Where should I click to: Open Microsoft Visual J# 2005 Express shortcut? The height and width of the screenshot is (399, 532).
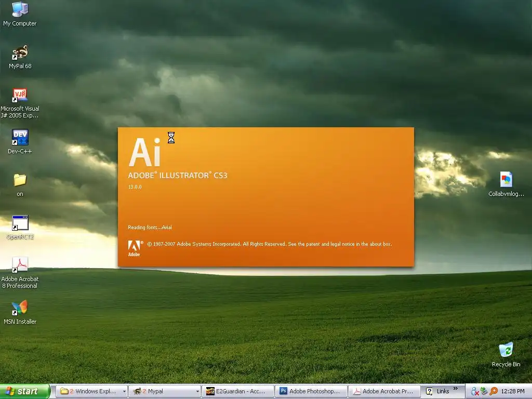[20, 103]
